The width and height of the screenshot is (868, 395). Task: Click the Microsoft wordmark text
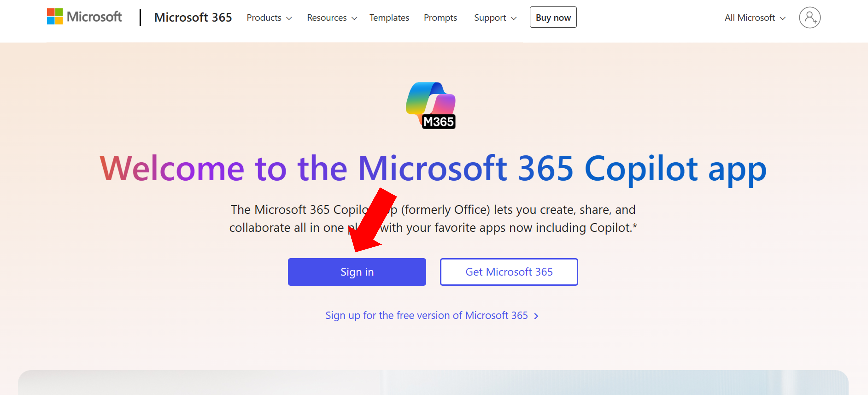tap(94, 17)
